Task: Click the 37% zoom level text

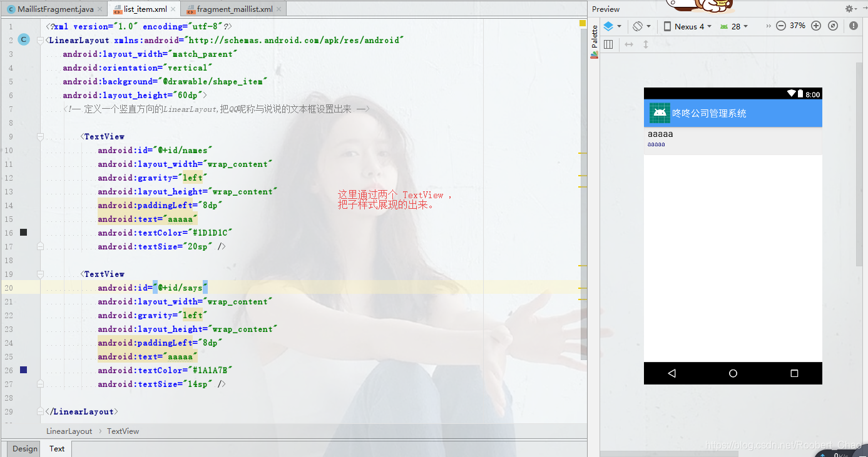Action: 798,26
